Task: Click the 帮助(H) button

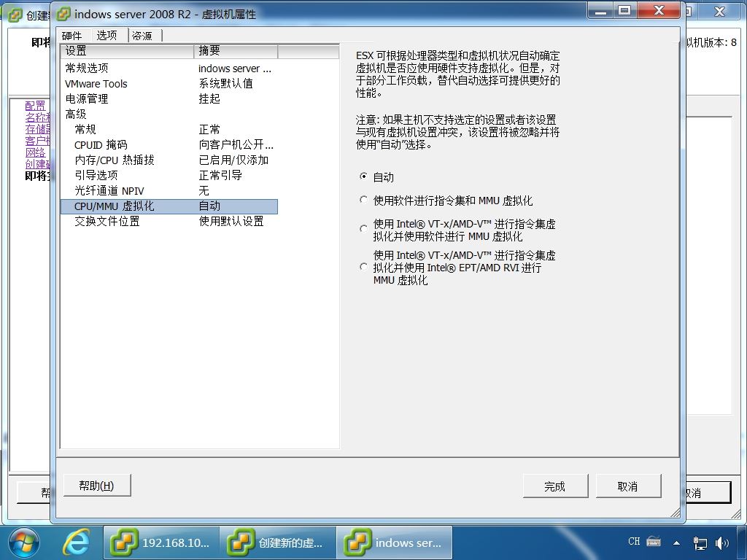Action: 97,485
